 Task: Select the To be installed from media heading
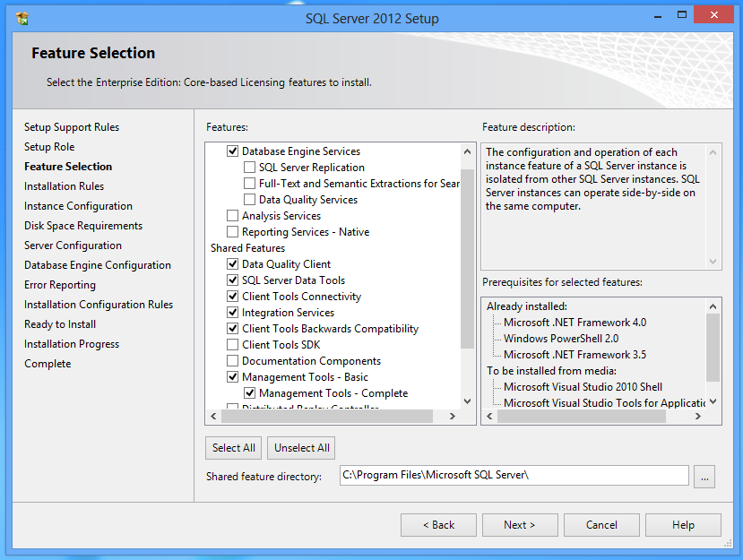click(551, 370)
